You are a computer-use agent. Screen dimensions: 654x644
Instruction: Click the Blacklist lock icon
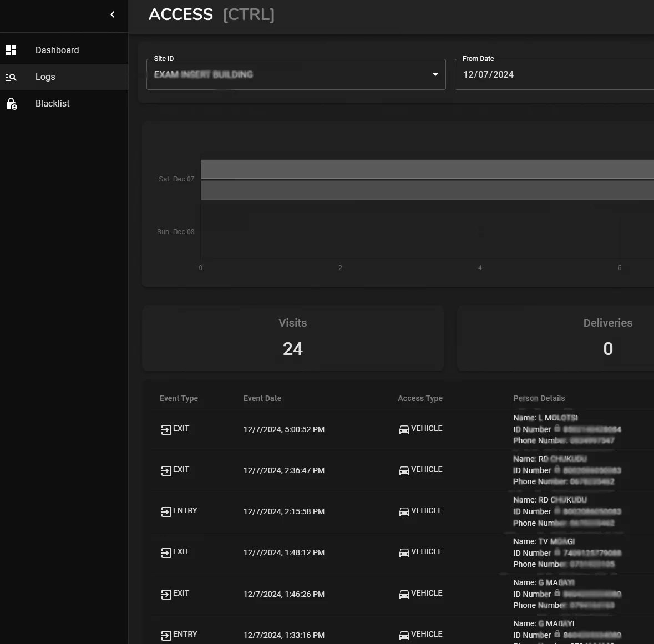coord(12,104)
